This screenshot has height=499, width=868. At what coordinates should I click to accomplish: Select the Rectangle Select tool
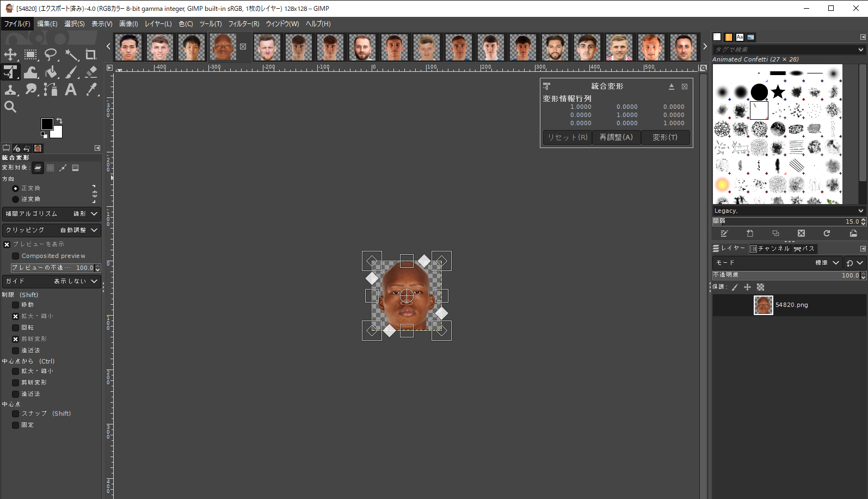(x=30, y=54)
